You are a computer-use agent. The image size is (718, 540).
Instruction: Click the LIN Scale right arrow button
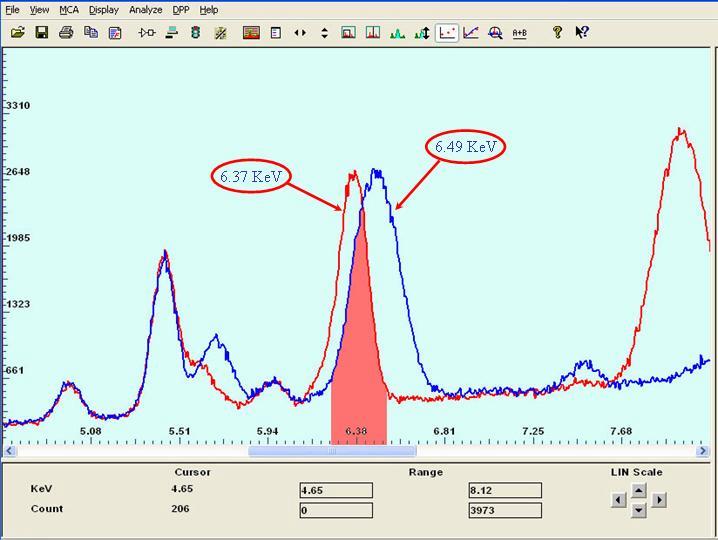click(658, 500)
